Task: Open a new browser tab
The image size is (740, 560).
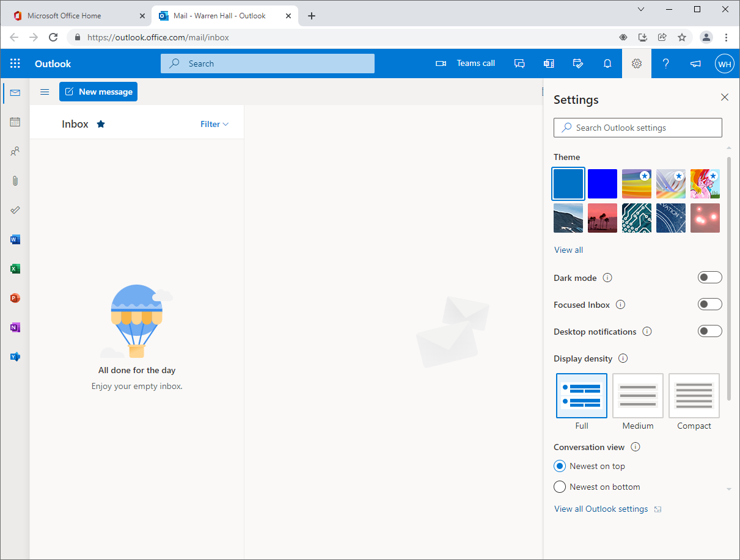Action: (312, 16)
